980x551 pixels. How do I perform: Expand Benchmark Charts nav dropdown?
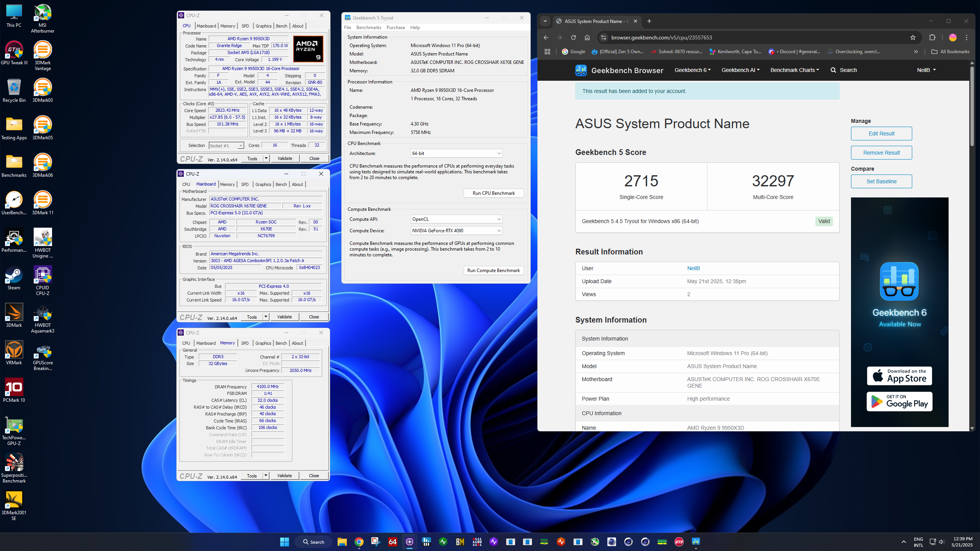coord(795,70)
